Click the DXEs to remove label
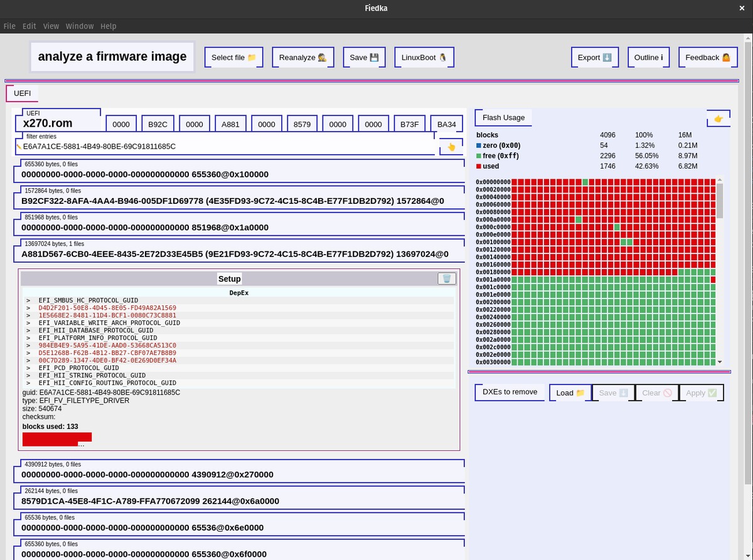 (510, 392)
